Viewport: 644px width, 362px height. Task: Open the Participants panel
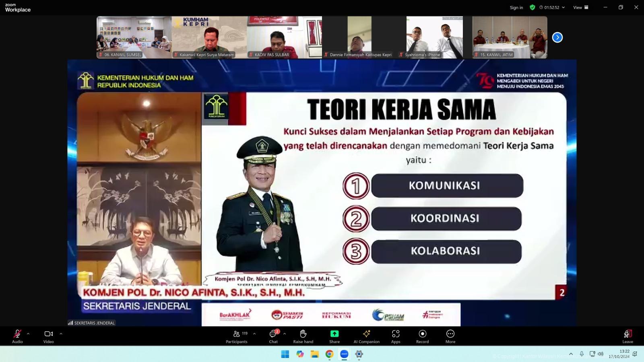[237, 336]
